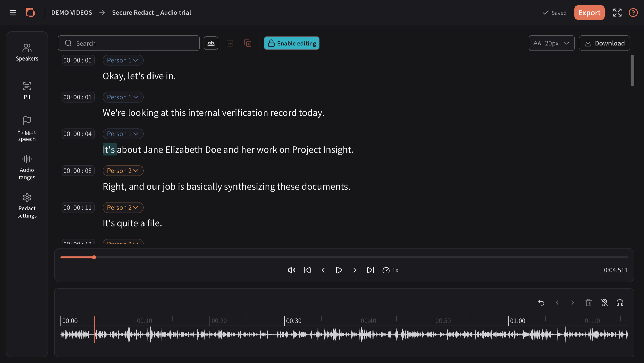Viewport: 644px width, 363px height.
Task: Change the 1x playback speed
Action: pyautogui.click(x=390, y=270)
